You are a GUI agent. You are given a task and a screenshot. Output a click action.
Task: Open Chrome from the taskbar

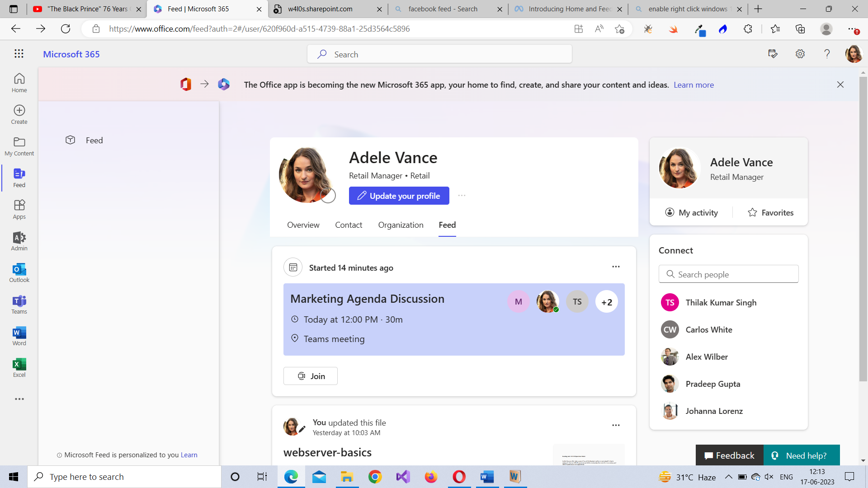375,477
